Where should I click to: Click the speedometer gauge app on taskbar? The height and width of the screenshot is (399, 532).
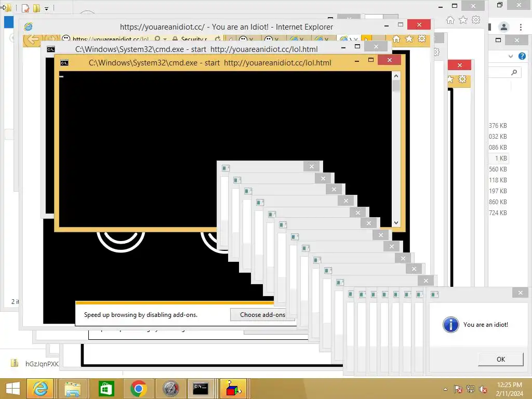[170, 389]
